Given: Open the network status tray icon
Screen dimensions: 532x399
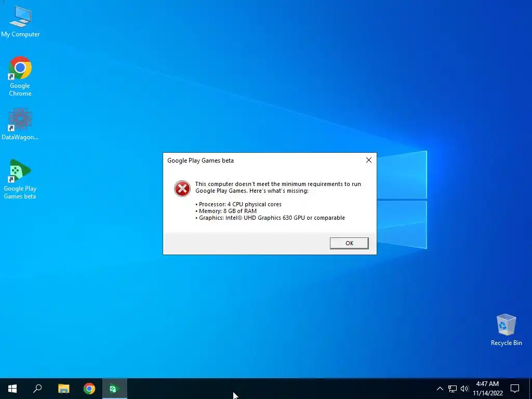Looking at the screenshot, I should click(x=453, y=389).
